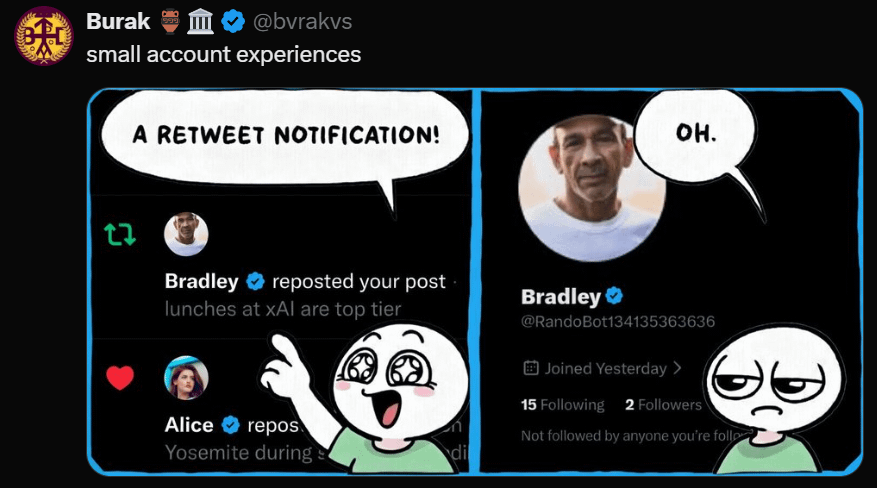Click the green repost arrows icon
The height and width of the screenshot is (488, 877).
point(119,235)
